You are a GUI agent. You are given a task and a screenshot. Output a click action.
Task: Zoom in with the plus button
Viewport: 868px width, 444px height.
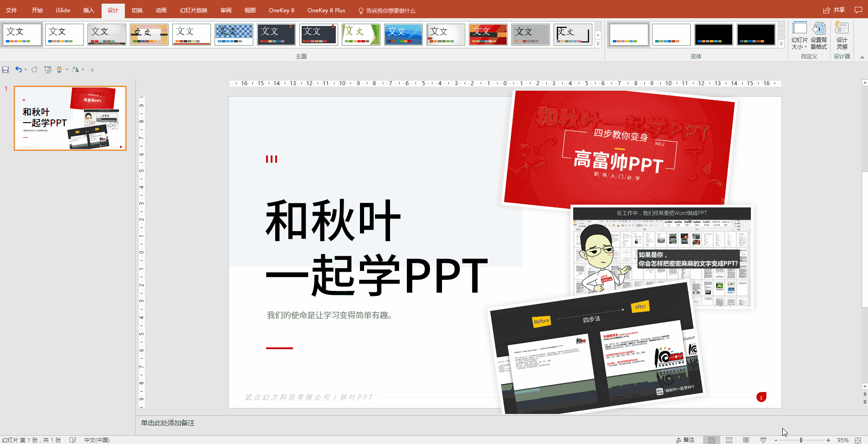tap(828, 440)
